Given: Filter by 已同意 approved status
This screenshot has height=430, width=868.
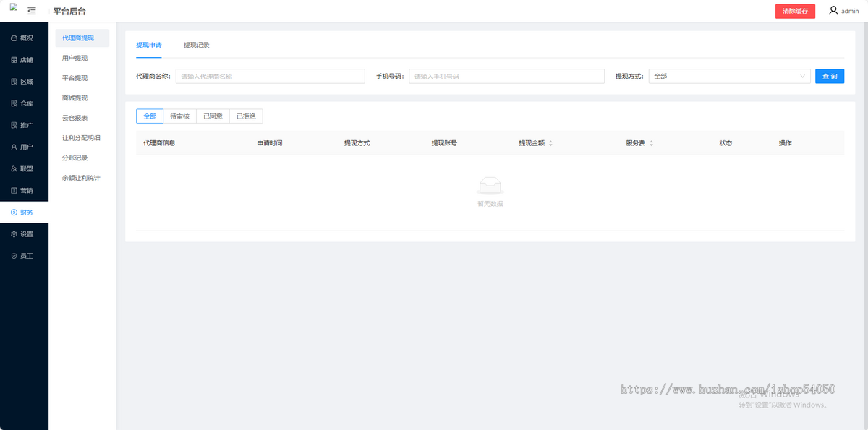Looking at the screenshot, I should coord(212,116).
